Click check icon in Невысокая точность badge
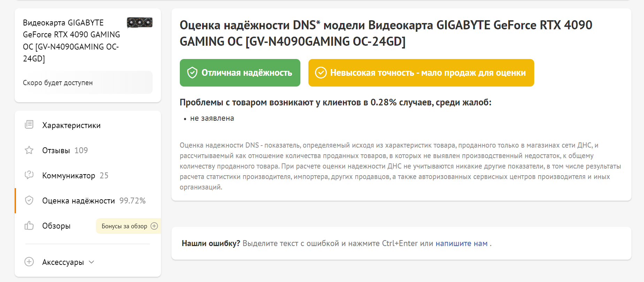Viewport: 644px width, 282px height. pyautogui.click(x=321, y=73)
